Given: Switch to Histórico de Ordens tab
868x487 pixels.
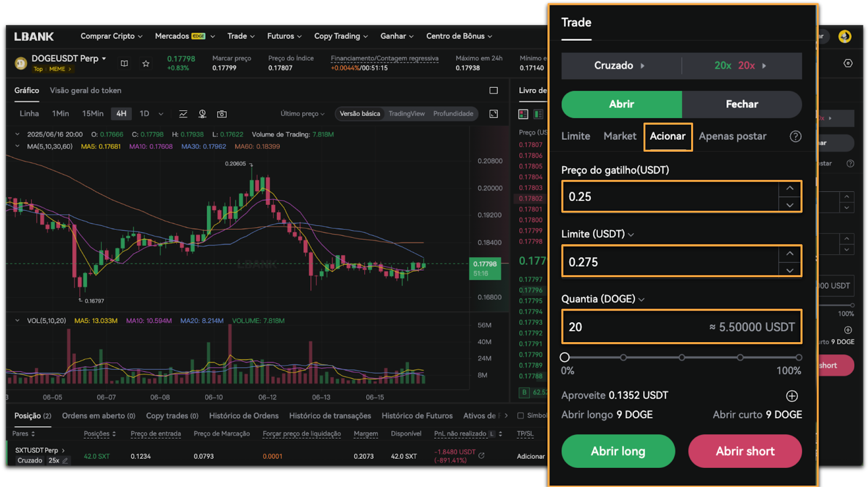Looking at the screenshot, I should click(x=244, y=416).
